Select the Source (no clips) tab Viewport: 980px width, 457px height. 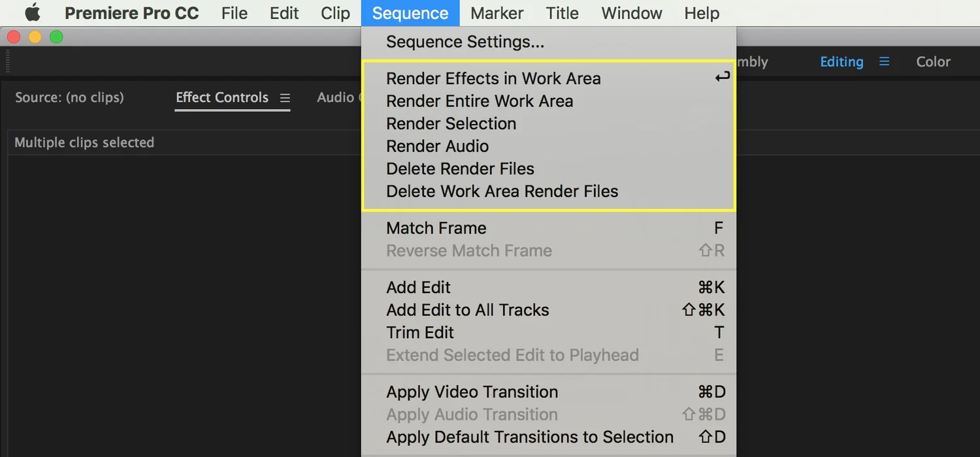[69, 97]
